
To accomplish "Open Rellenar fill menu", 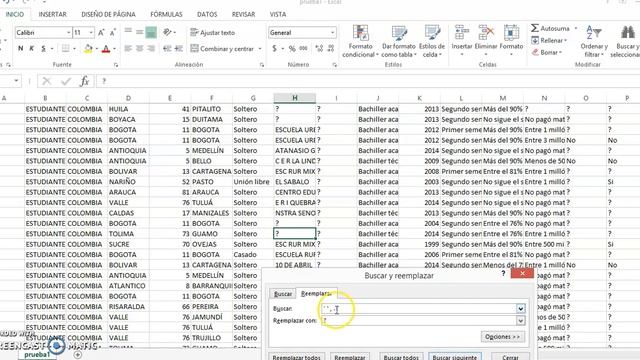I will tap(549, 40).
